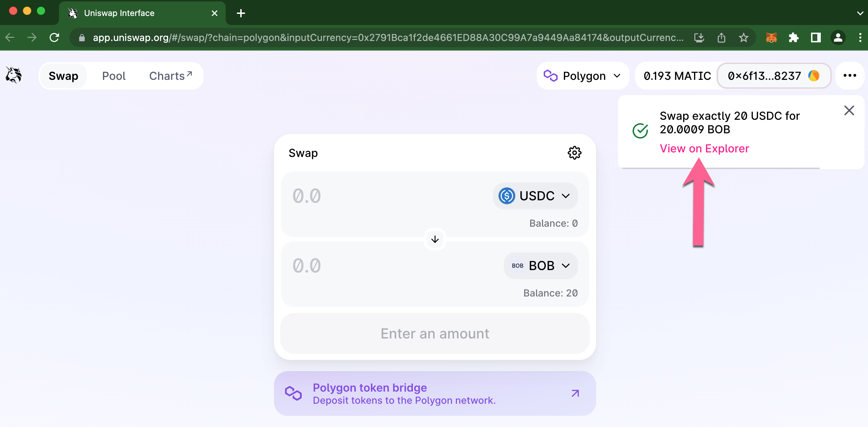
Task: Open the Polygon token bridge banner
Action: (x=435, y=394)
